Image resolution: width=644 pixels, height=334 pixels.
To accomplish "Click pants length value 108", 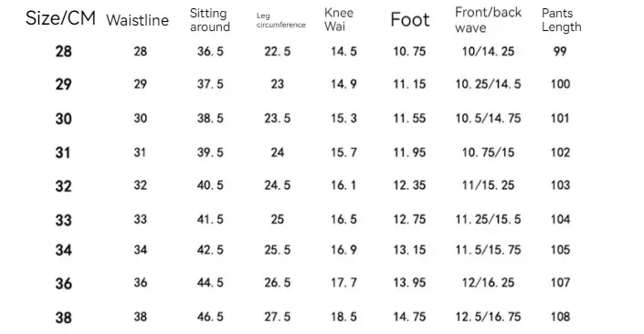I will [560, 317].
